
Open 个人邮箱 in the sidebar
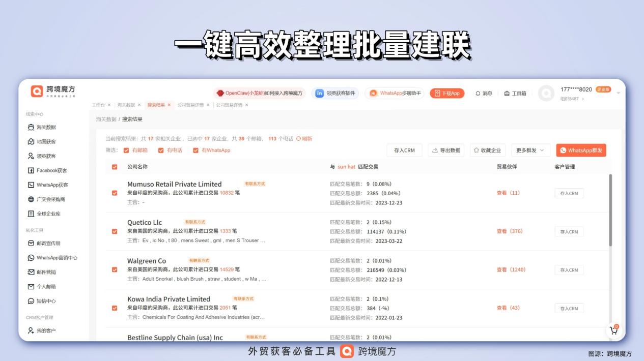(42, 286)
